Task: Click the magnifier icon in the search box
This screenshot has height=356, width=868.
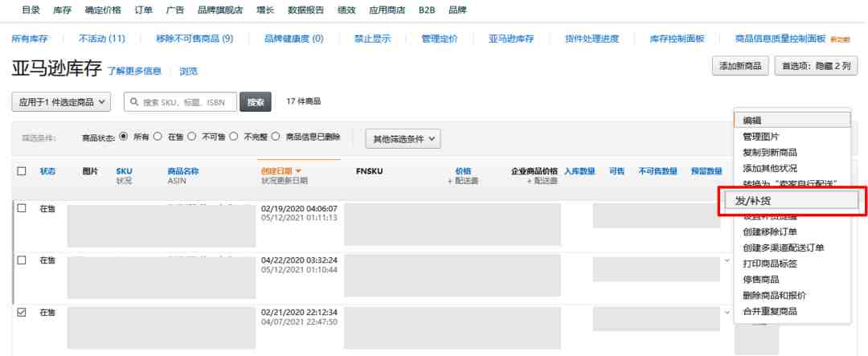Action: 133,102
